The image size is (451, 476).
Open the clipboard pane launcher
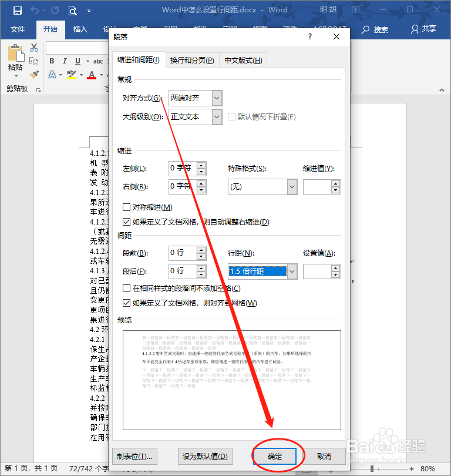(39, 90)
